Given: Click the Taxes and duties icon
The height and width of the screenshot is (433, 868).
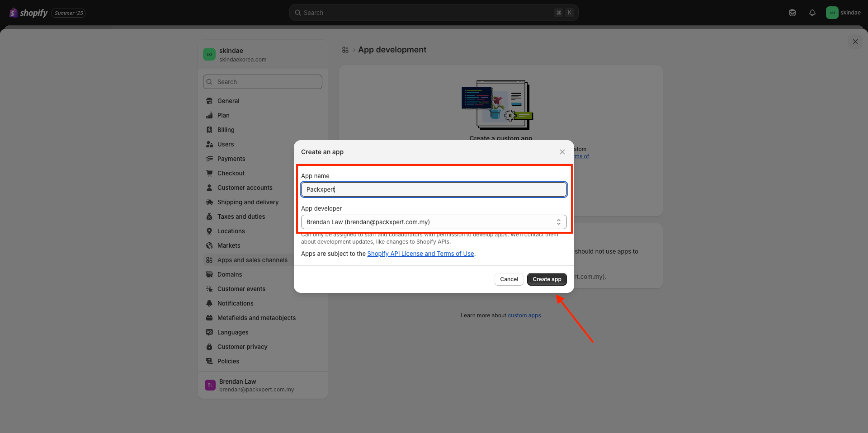Looking at the screenshot, I should coord(209,216).
